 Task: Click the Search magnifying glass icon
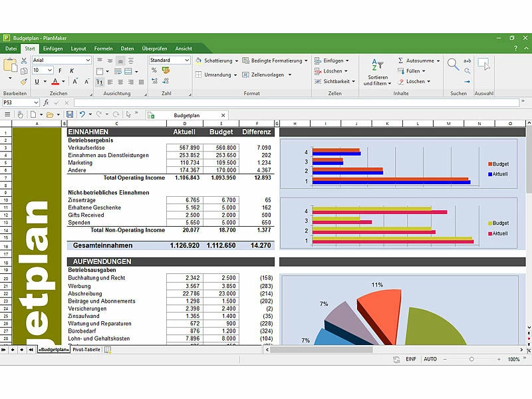[453, 65]
